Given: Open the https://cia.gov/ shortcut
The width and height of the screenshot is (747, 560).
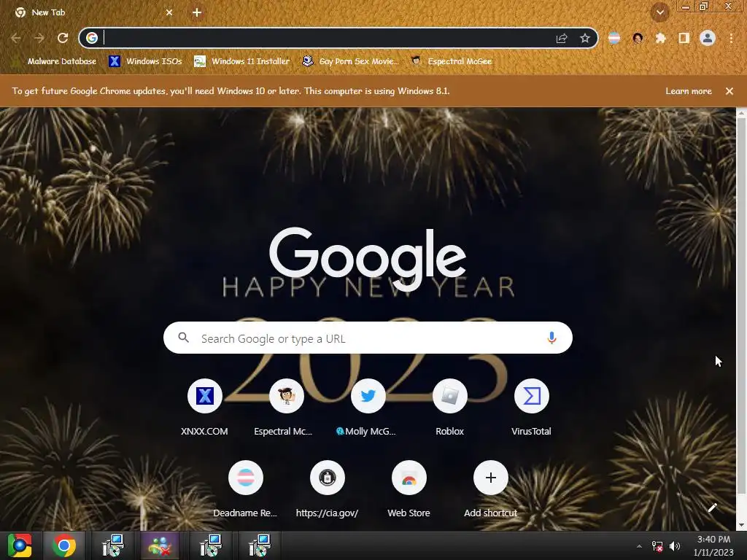Looking at the screenshot, I should pyautogui.click(x=328, y=489).
